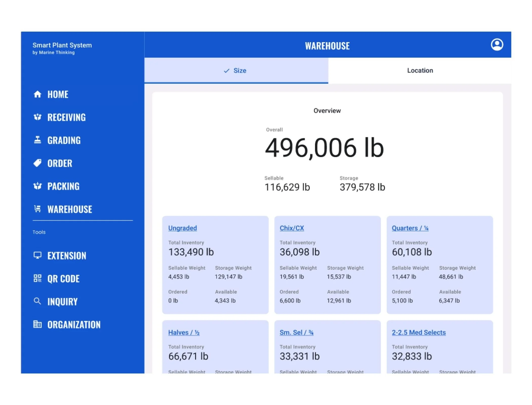Open the Halves / ½ link

(184, 332)
